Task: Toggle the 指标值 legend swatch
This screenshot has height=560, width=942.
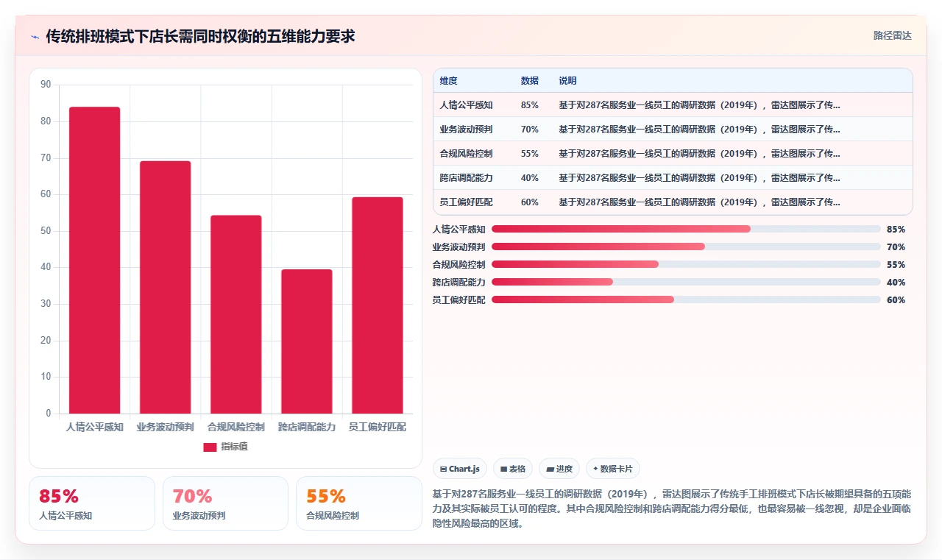Action: pos(210,447)
